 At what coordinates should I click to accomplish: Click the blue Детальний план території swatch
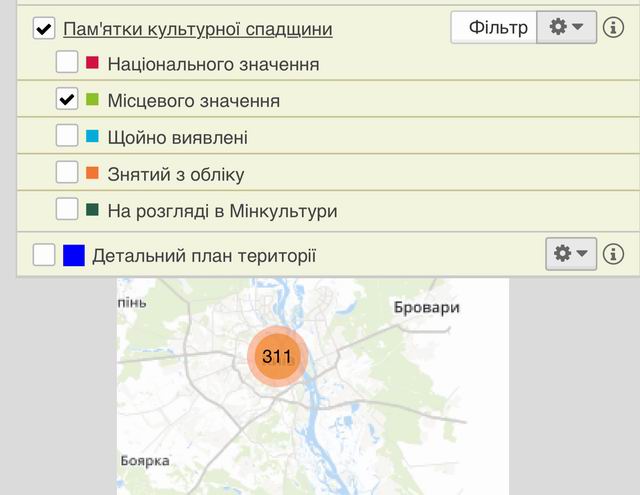pos(74,255)
